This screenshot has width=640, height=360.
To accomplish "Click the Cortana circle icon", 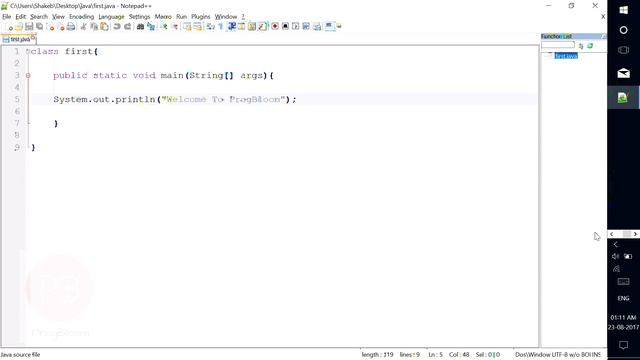I will pyautogui.click(x=623, y=30).
